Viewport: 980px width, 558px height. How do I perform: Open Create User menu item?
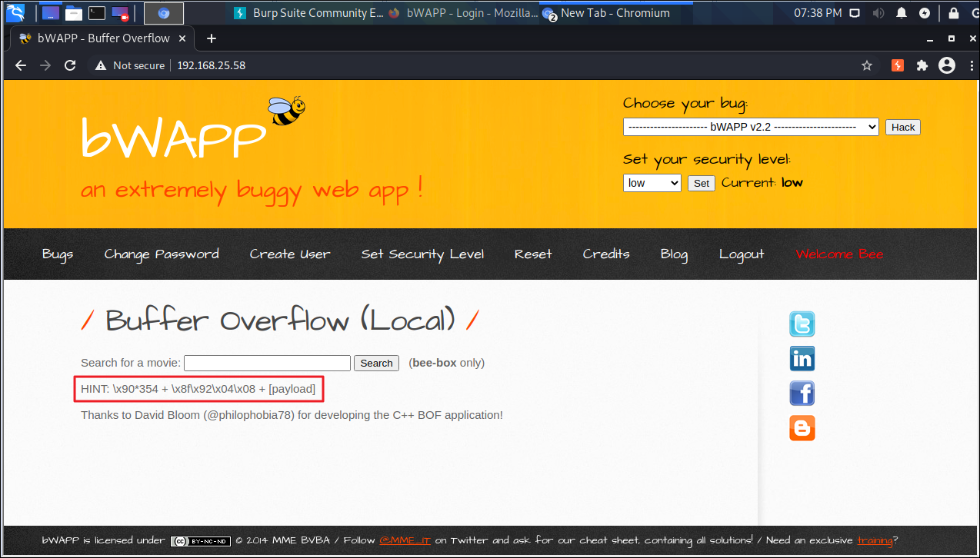pyautogui.click(x=290, y=254)
